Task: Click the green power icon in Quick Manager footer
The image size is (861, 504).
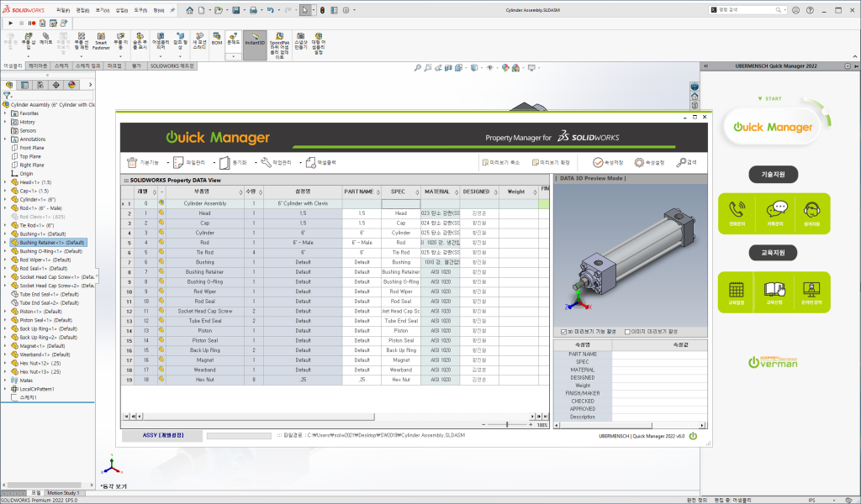Action: click(x=693, y=435)
